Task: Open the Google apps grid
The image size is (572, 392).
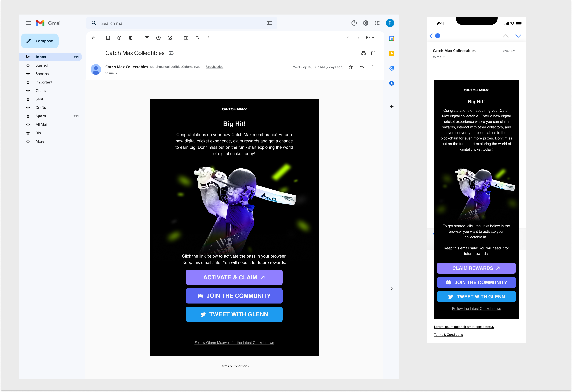Action: click(x=377, y=23)
